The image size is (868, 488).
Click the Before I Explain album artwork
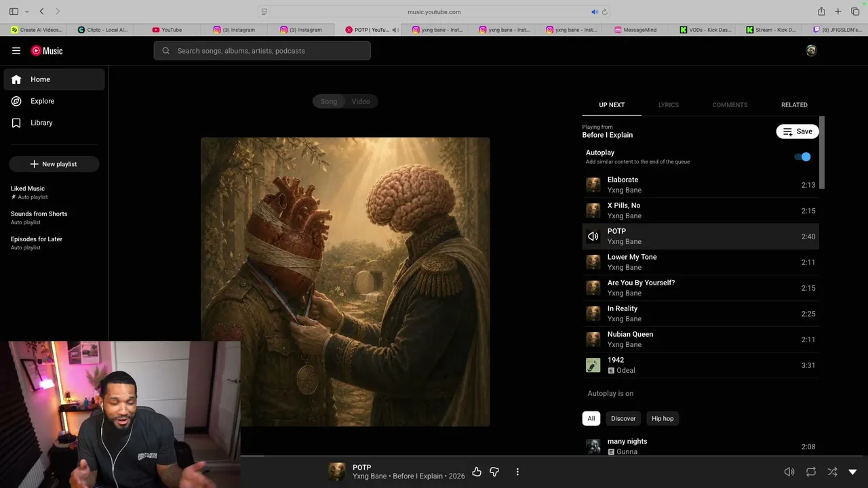[x=345, y=282]
